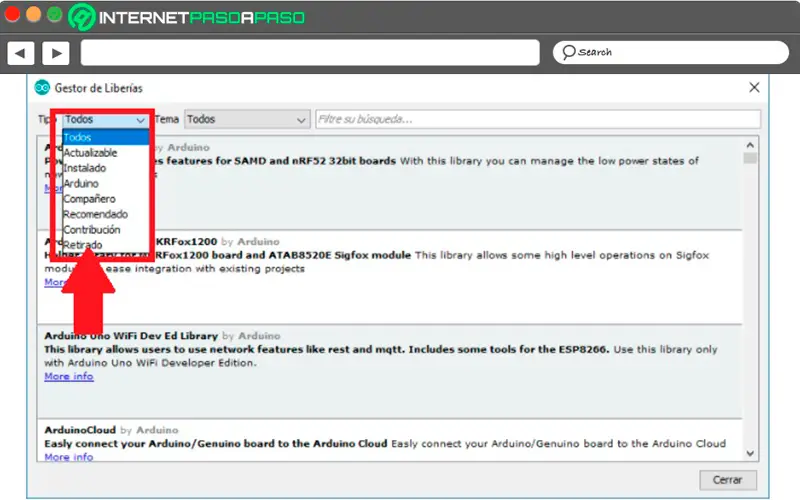
Task: Click the Filtre su búsqueda field
Action: tap(538, 119)
